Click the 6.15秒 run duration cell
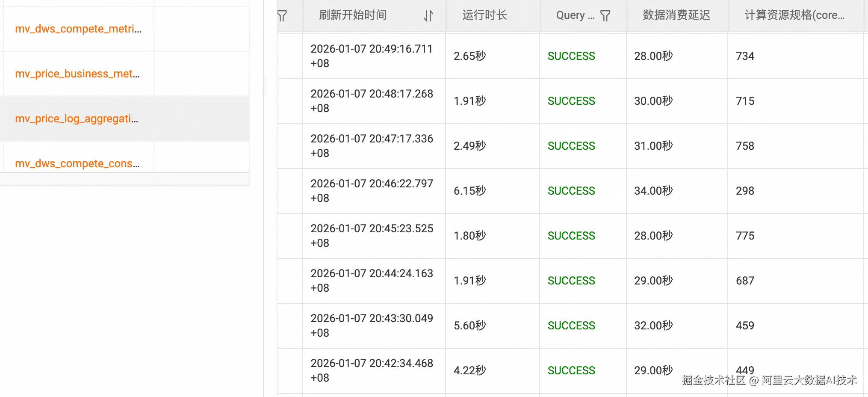The image size is (868, 397). [470, 191]
